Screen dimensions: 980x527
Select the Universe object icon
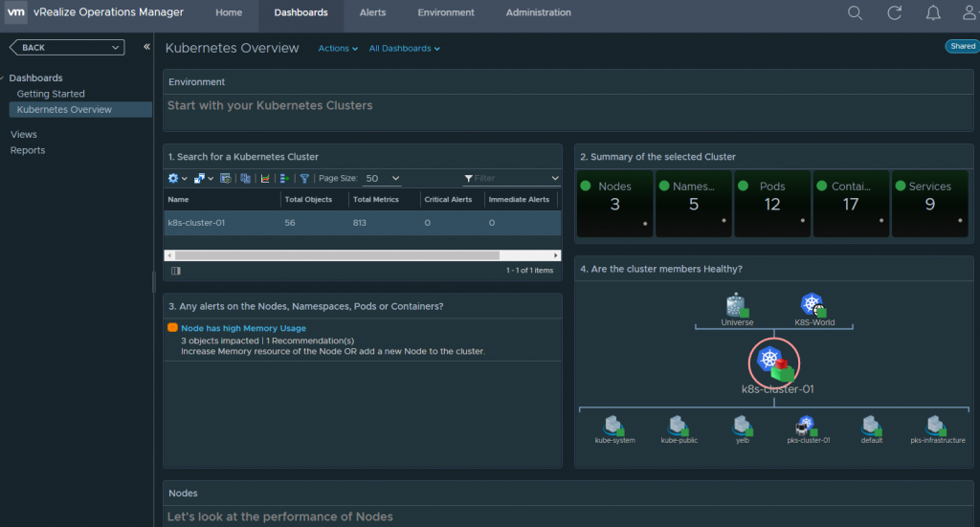[x=736, y=305]
